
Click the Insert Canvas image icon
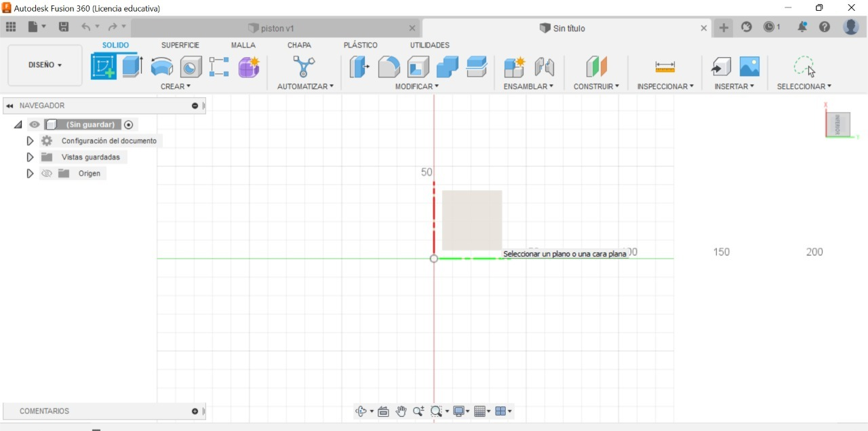pos(749,67)
